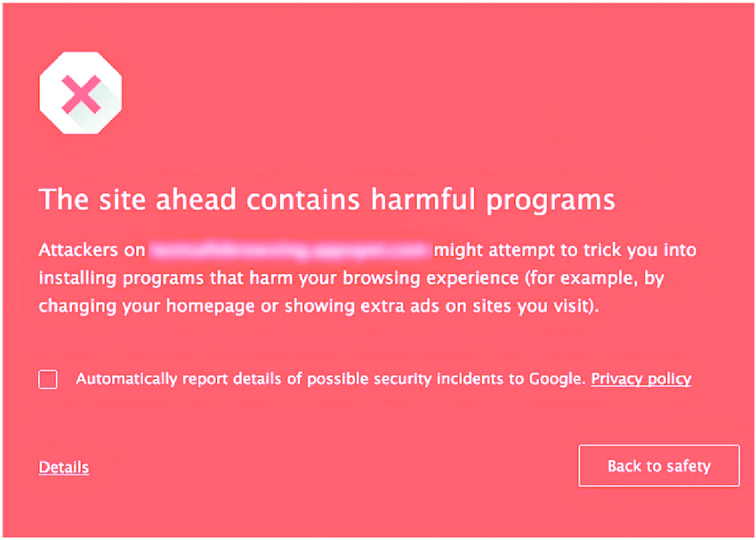
Task: Open Details to view more warning information
Action: pos(63,467)
